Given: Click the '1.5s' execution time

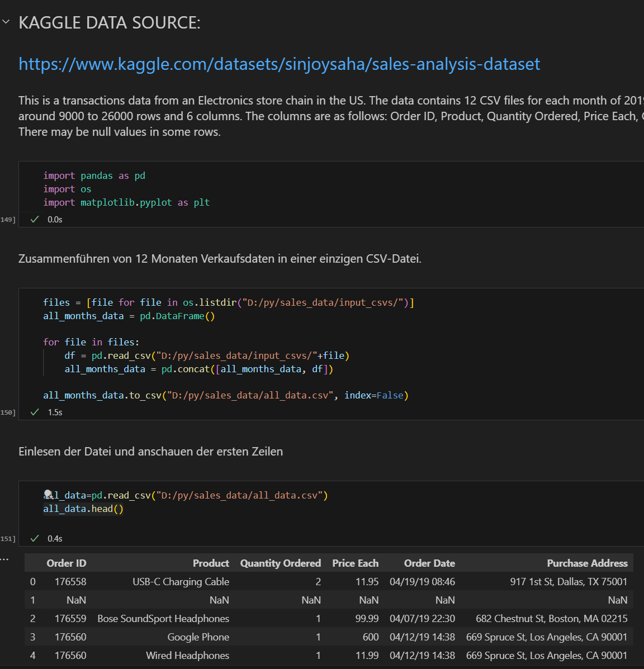Looking at the screenshot, I should 55,412.
